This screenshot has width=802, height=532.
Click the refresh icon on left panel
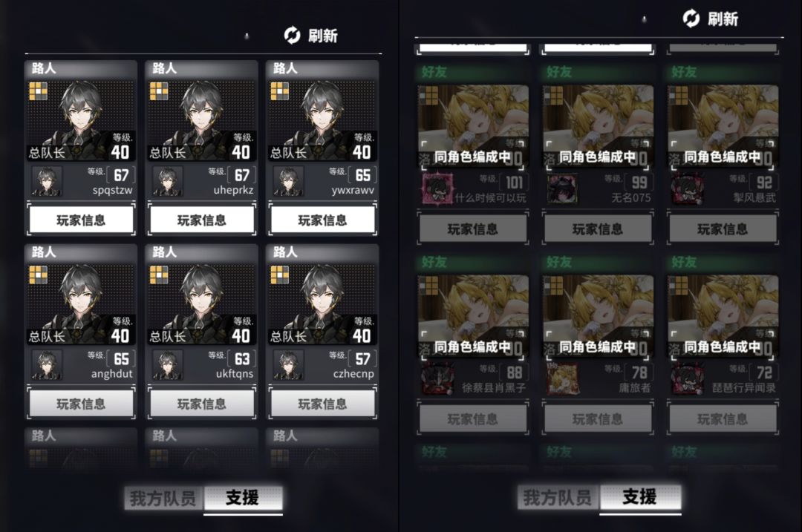[x=292, y=36]
